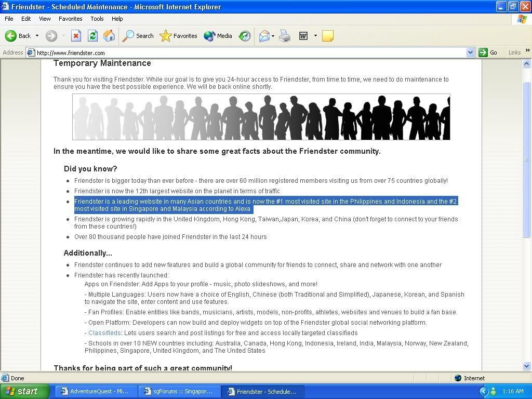
Task: Click the system tray expand arrow
Action: (484, 391)
